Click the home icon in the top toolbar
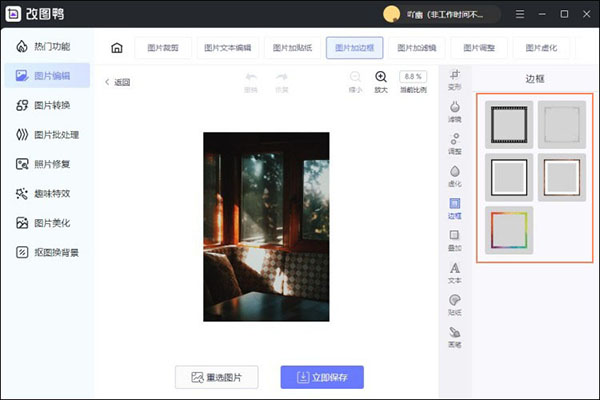Viewport: 600px width, 400px height. pyautogui.click(x=117, y=47)
